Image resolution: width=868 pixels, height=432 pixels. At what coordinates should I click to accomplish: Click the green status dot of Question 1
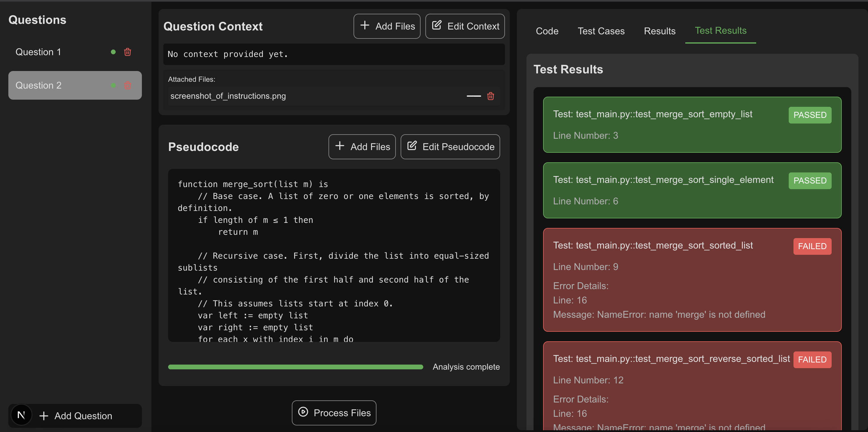click(113, 52)
